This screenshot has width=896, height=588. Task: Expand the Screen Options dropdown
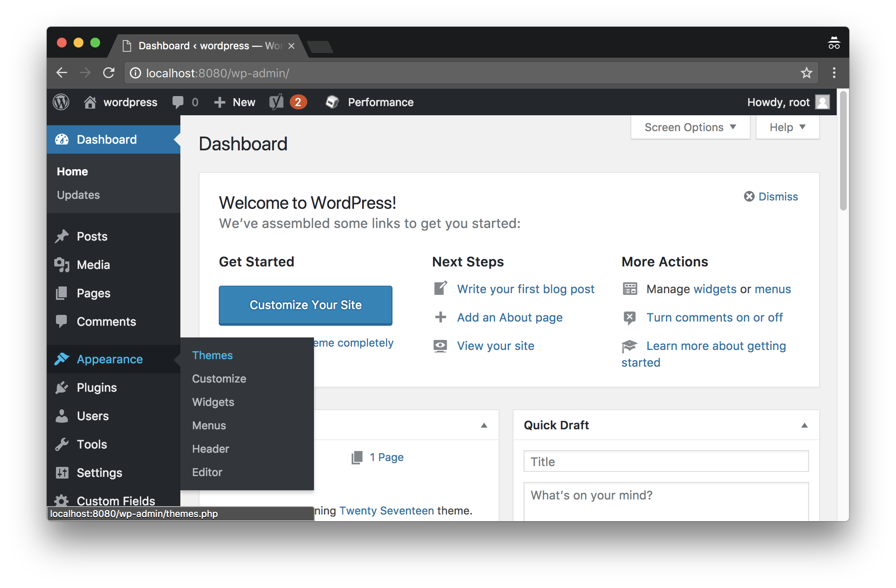690,127
